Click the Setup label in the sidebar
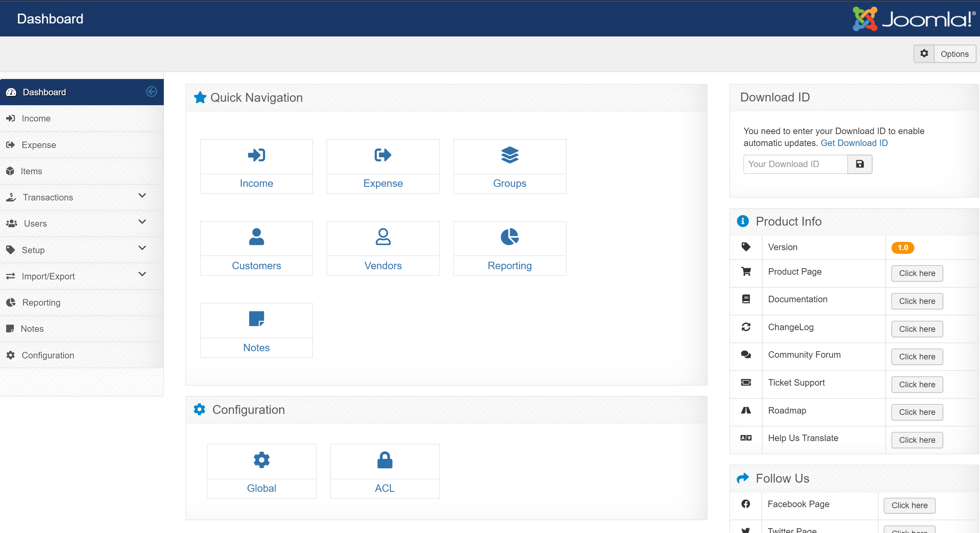The image size is (980, 533). coord(33,250)
